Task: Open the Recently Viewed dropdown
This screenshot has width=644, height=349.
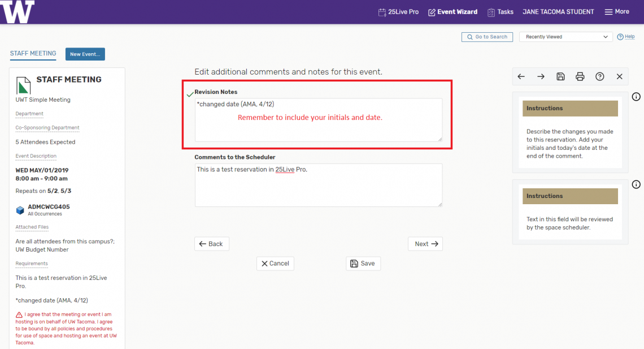Action: click(x=565, y=37)
